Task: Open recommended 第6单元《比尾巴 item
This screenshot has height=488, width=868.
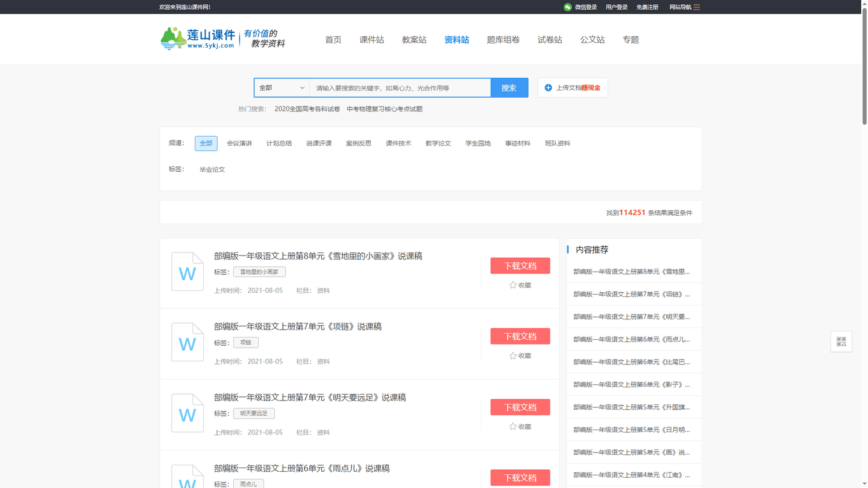Action: tap(632, 362)
